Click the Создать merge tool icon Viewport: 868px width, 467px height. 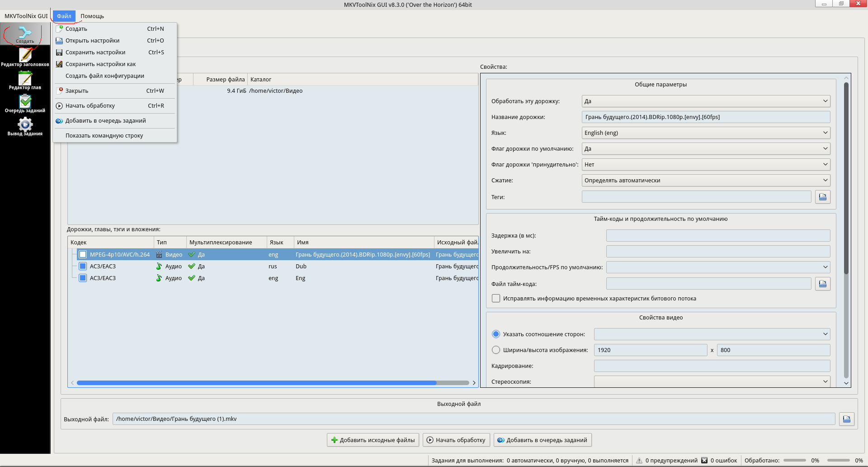(x=25, y=34)
